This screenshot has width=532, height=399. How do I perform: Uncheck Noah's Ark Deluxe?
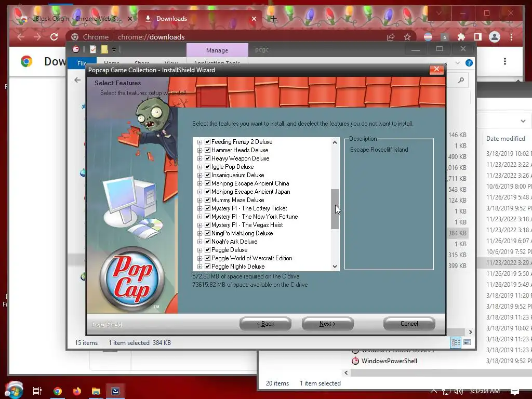pyautogui.click(x=208, y=242)
